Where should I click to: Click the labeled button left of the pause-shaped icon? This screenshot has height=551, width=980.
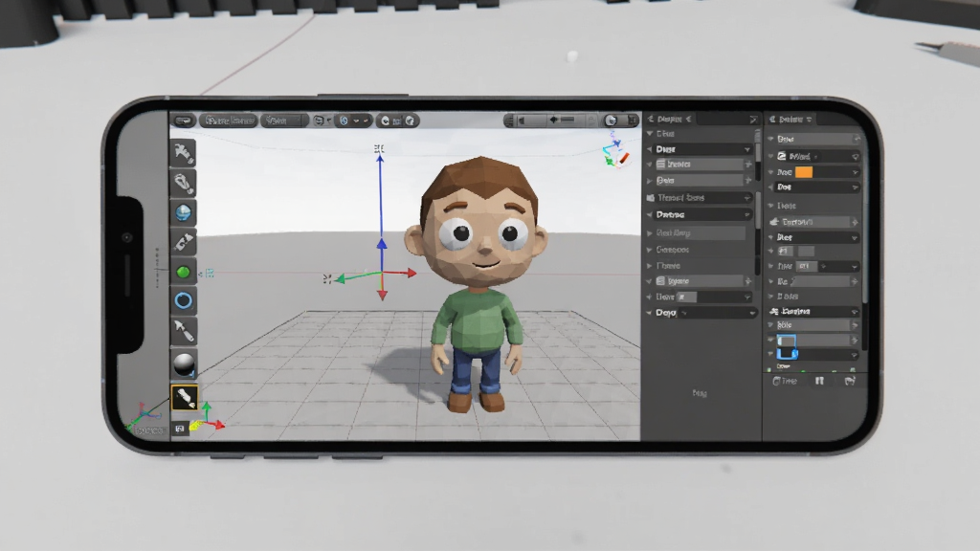coord(785,381)
